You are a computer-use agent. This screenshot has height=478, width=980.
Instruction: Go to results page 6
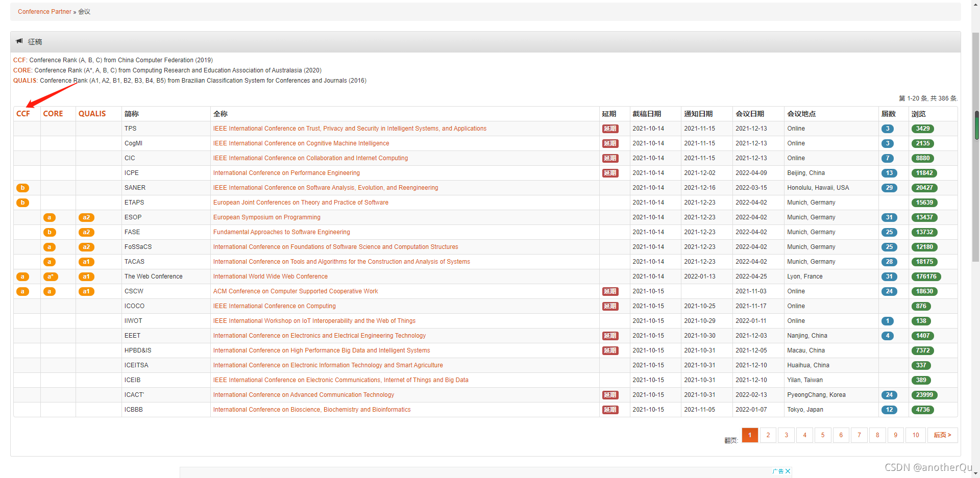841,435
